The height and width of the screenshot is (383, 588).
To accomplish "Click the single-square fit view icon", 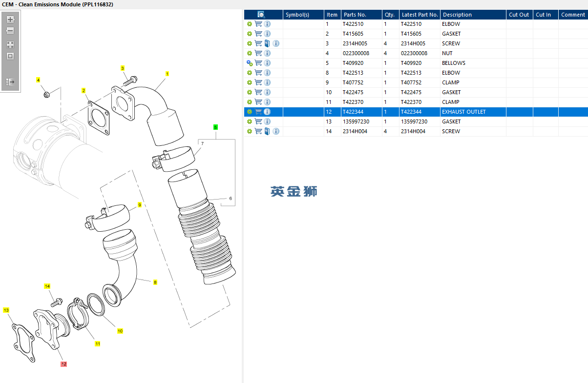I will pos(10,56).
